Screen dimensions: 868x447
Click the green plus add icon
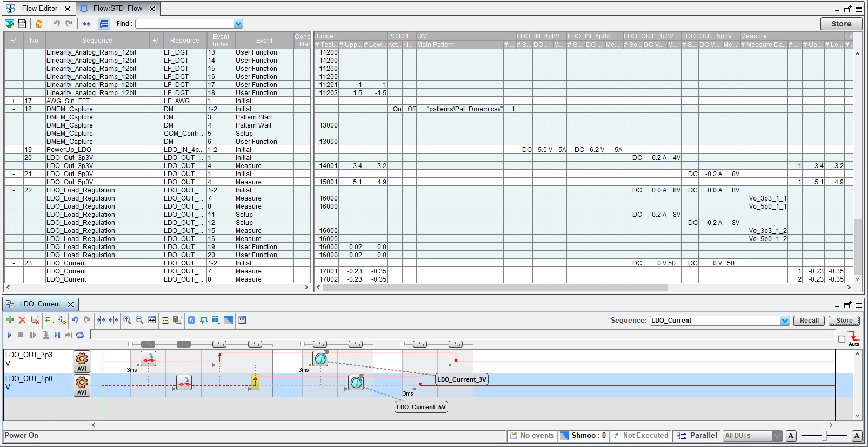[x=10, y=320]
